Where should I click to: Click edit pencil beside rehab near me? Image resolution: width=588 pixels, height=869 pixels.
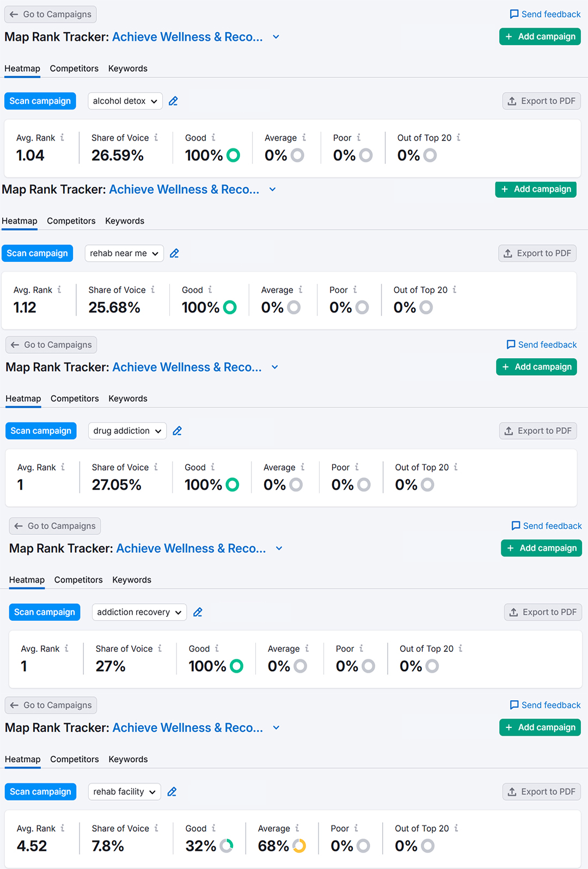pos(174,254)
